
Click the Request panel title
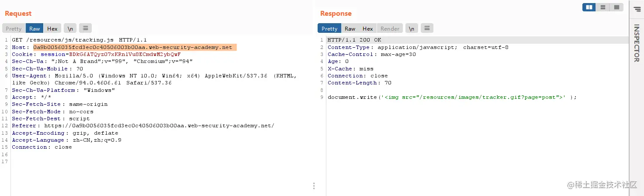point(18,14)
